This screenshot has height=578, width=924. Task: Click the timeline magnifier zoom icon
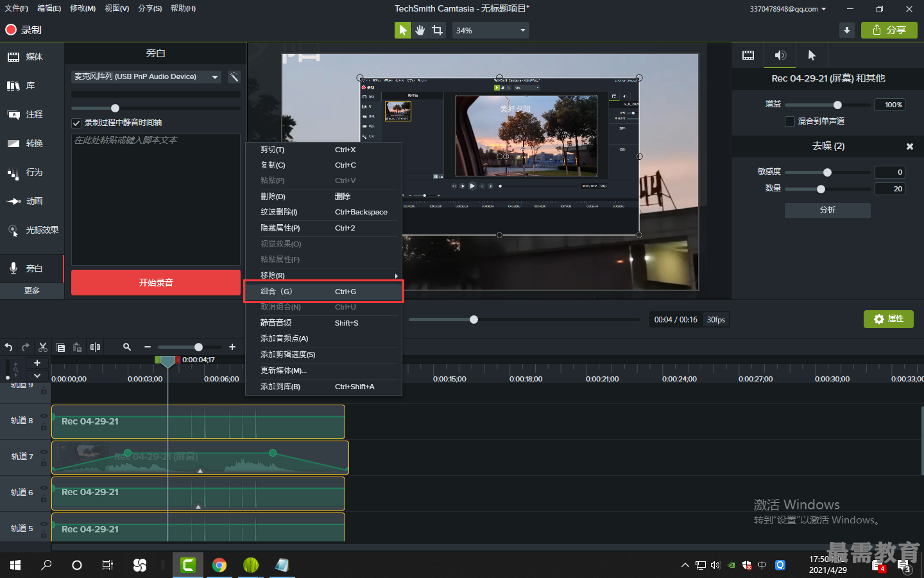(127, 347)
